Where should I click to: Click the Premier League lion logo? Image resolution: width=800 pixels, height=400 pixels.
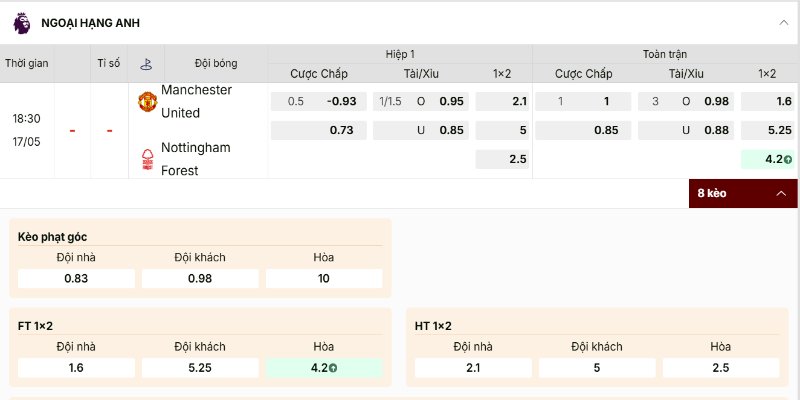tap(21, 23)
